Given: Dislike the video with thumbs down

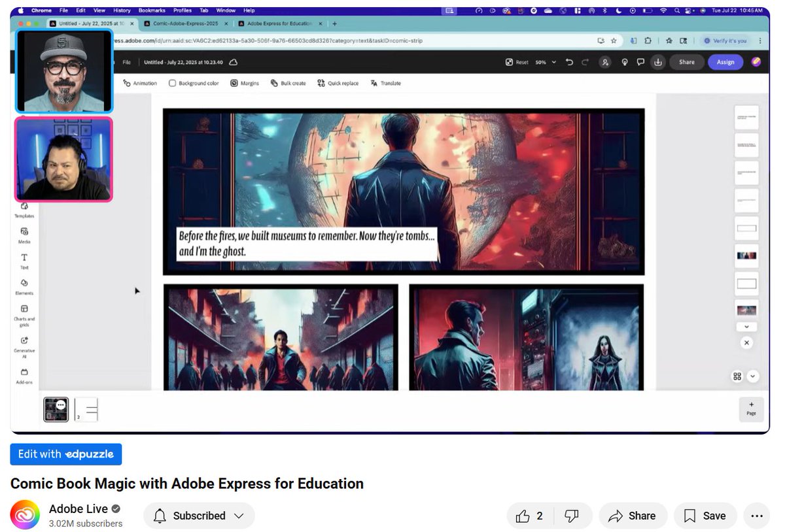Looking at the screenshot, I should [x=572, y=516].
